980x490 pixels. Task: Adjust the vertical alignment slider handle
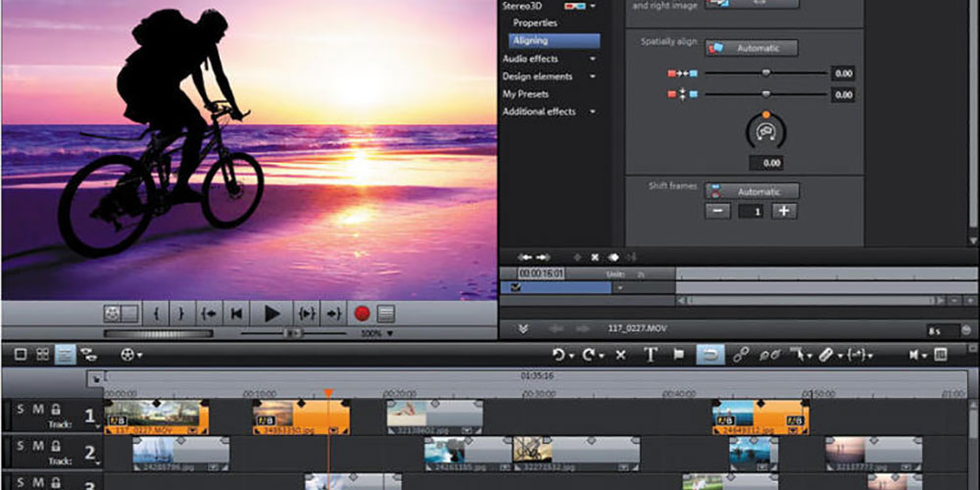765,94
